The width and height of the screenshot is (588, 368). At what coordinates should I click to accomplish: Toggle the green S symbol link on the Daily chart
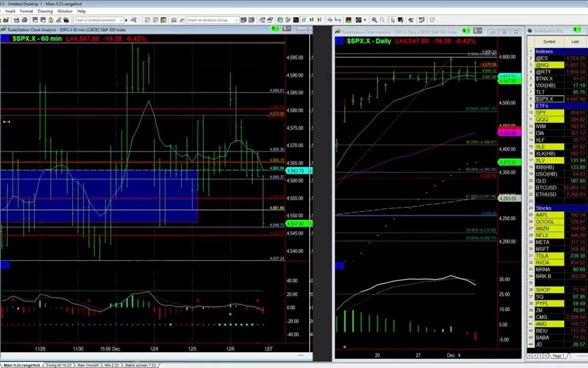tap(465, 31)
